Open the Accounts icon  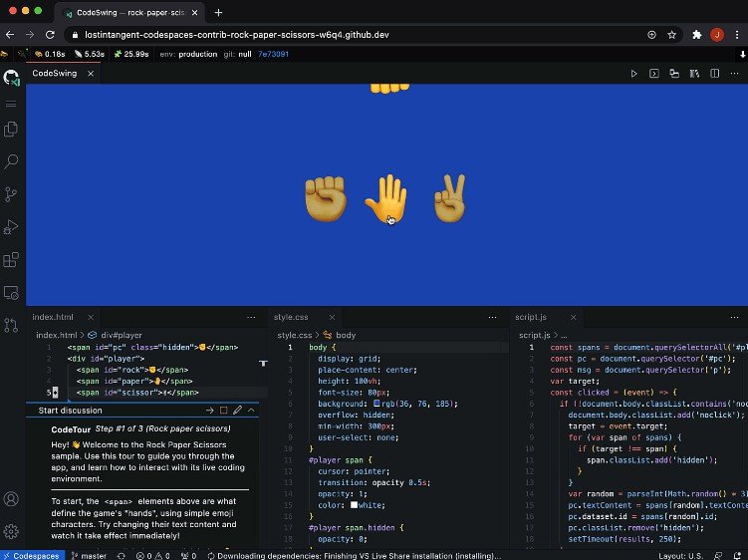(x=11, y=499)
